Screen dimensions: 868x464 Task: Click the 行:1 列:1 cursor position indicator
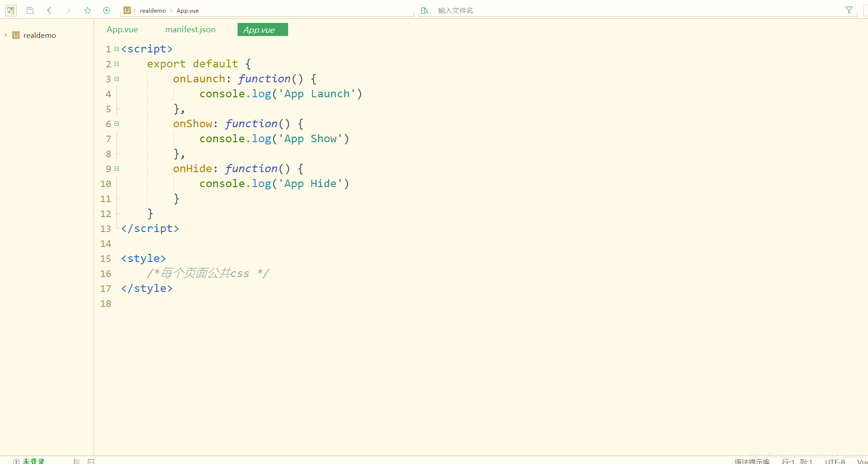point(797,461)
